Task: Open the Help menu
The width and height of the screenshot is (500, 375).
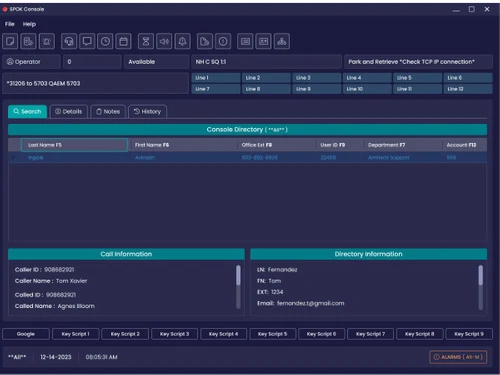Action: (29, 24)
